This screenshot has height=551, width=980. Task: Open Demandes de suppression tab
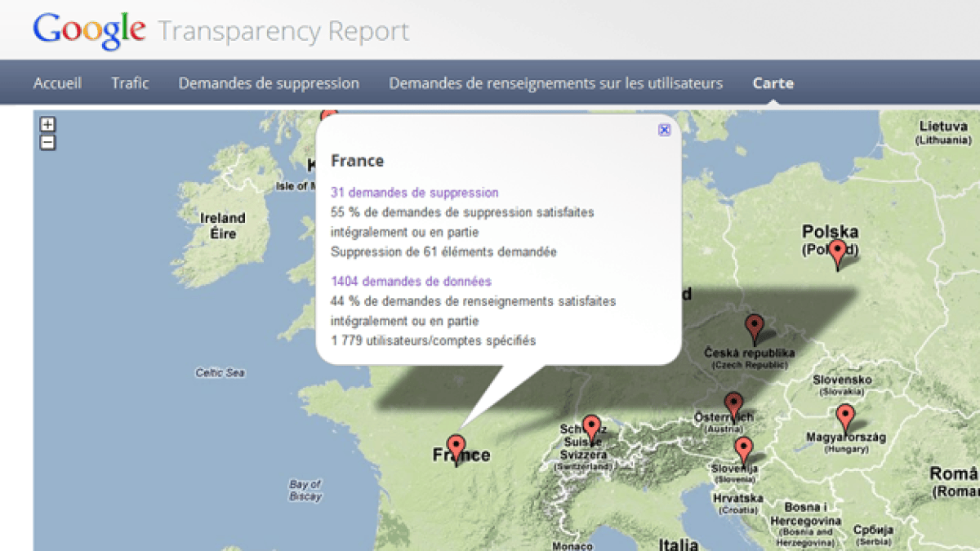269,83
